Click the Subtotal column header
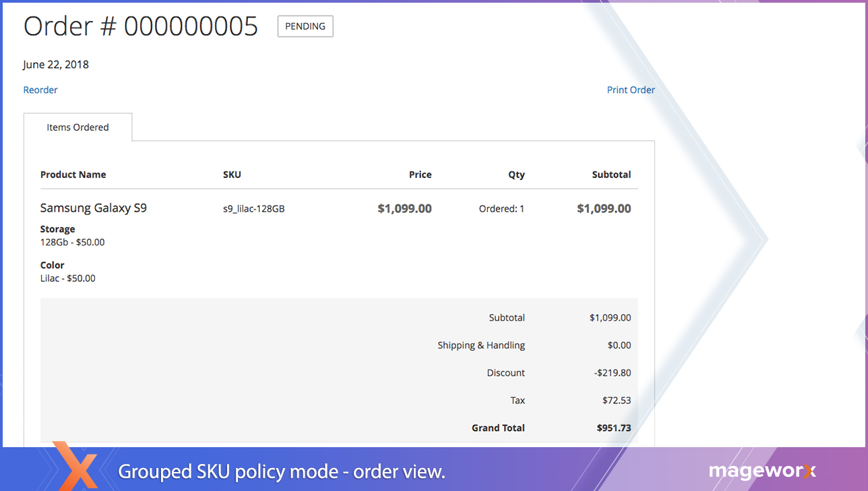 (611, 174)
